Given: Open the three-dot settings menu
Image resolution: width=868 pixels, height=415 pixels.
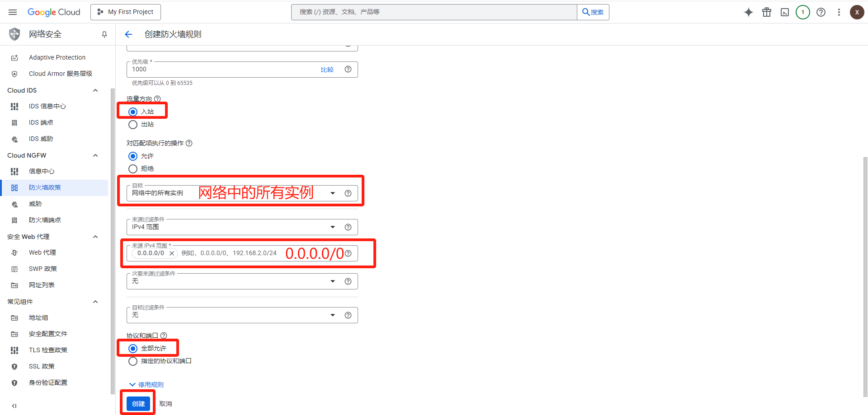Looking at the screenshot, I should [x=839, y=12].
